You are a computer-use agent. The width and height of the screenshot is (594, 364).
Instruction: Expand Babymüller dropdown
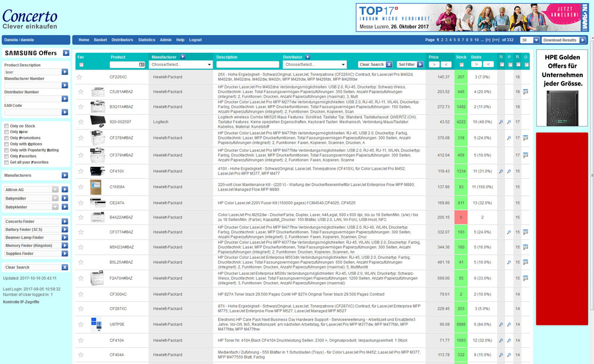click(55, 198)
